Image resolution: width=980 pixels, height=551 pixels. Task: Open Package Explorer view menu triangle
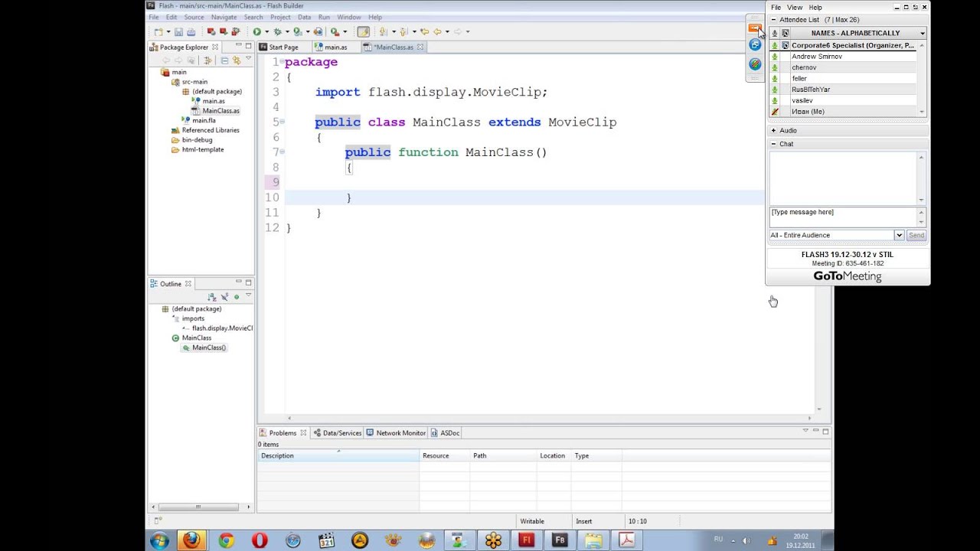[x=248, y=59]
